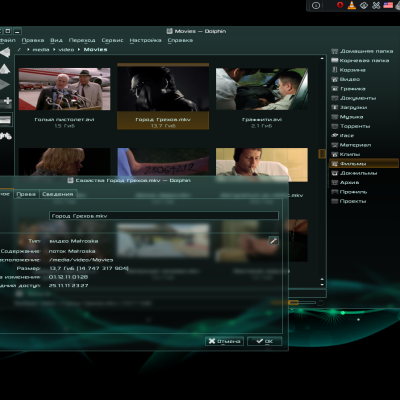The width and height of the screenshot is (400, 400).
Task: Select the Проекты place entry
Action: click(349, 201)
